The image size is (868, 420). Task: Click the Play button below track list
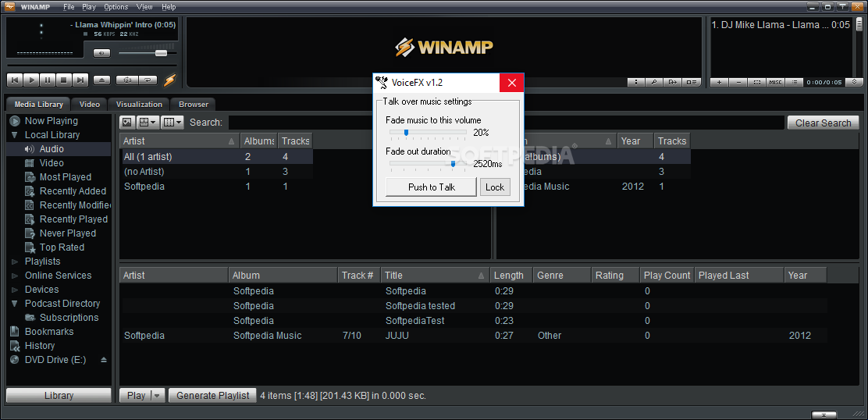136,396
